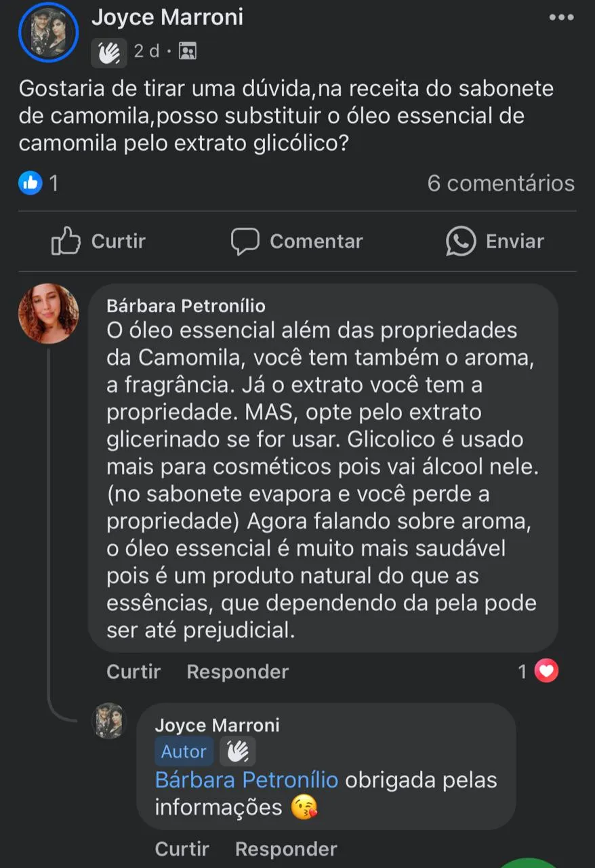Image resolution: width=595 pixels, height=868 pixels.
Task: Click the blue like reaction icon
Action: pyautogui.click(x=30, y=182)
